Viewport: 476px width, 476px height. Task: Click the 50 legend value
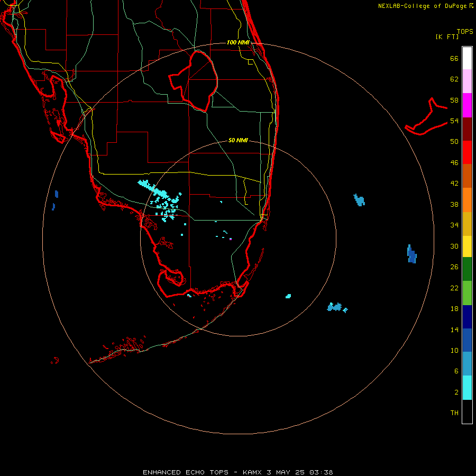pos(454,142)
